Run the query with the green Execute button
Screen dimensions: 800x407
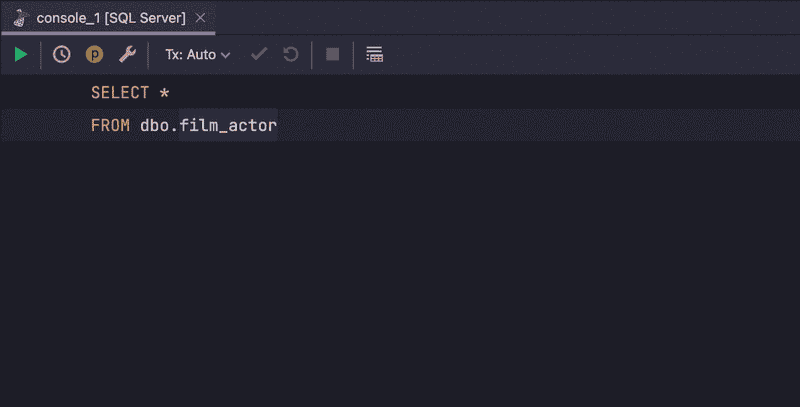tap(20, 54)
